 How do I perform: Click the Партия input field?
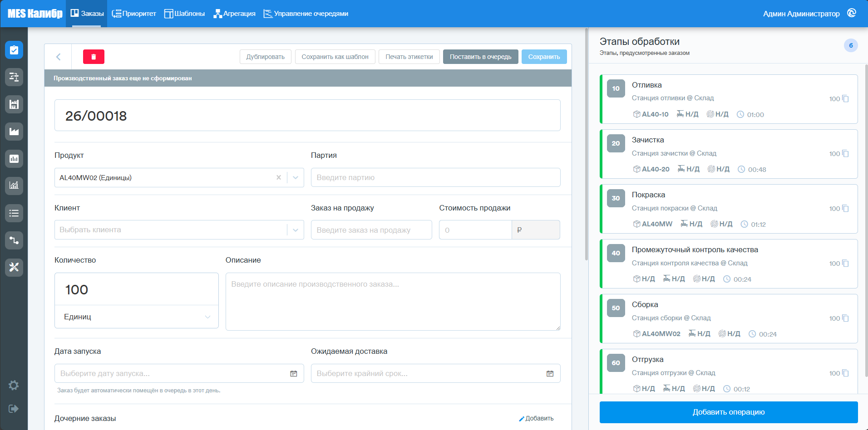[435, 177]
